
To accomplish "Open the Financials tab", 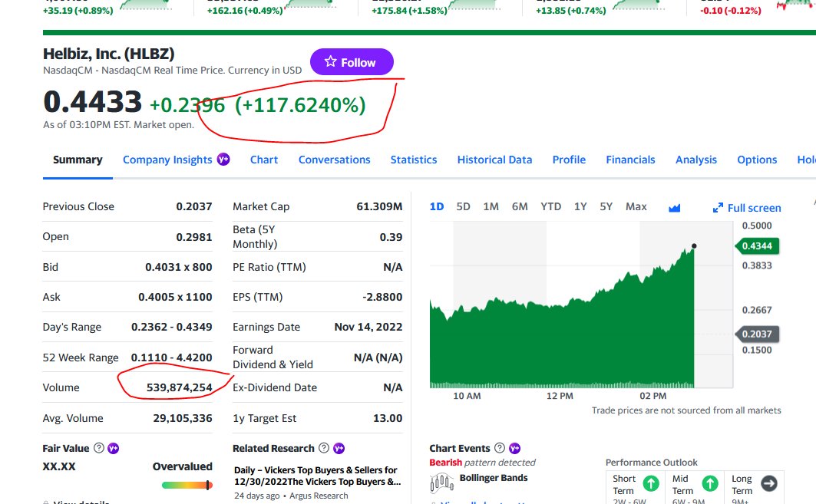I will click(x=630, y=160).
